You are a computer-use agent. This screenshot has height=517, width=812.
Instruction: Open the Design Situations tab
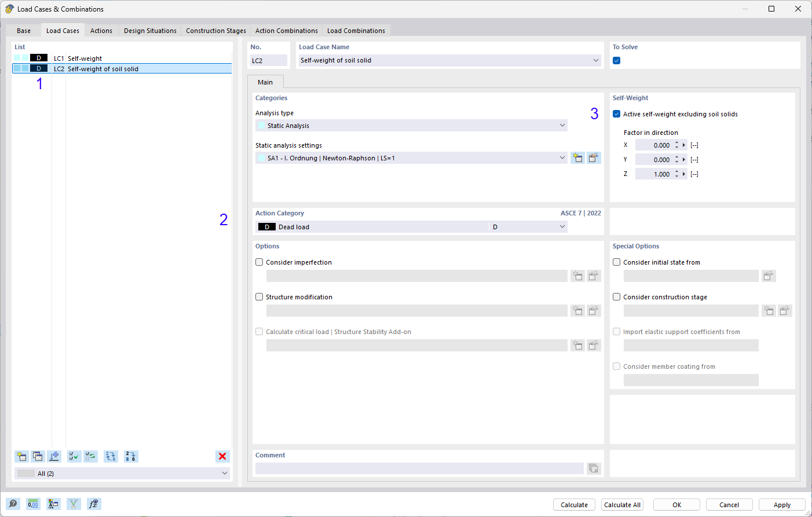pyautogui.click(x=150, y=31)
